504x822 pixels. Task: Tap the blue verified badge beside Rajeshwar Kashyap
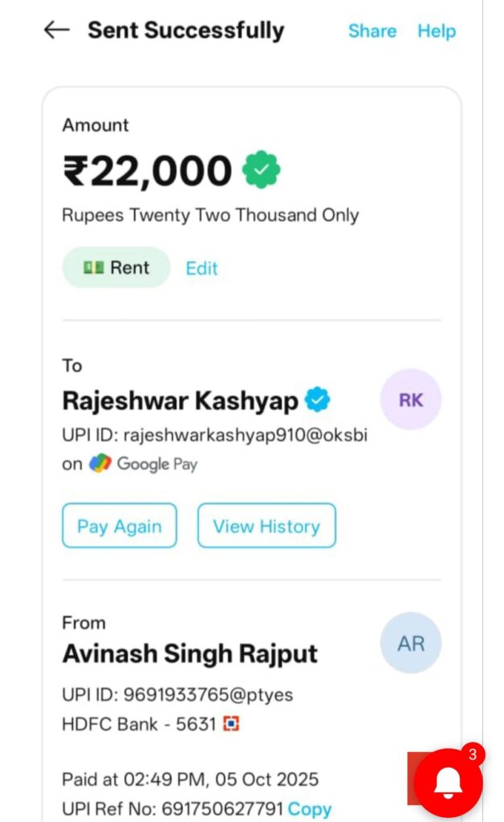pyautogui.click(x=318, y=400)
